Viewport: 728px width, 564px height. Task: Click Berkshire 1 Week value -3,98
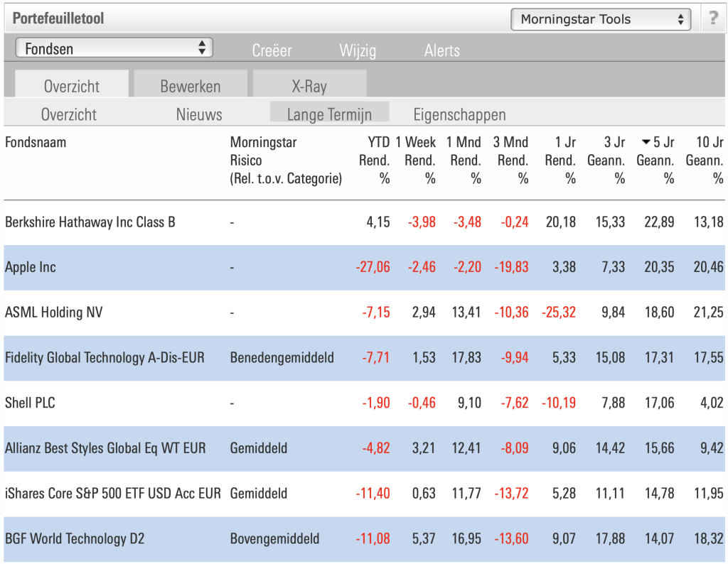coord(422,222)
